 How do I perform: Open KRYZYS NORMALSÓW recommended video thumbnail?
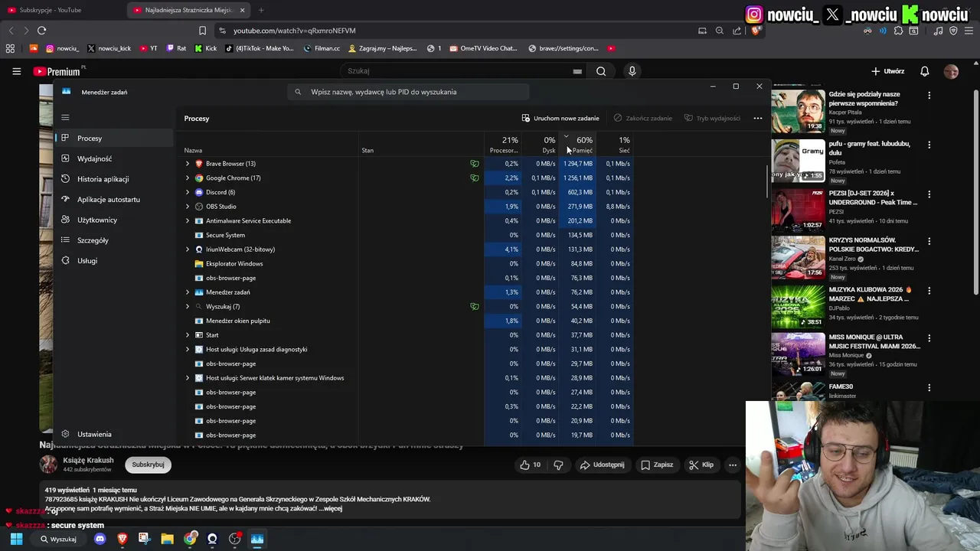798,257
